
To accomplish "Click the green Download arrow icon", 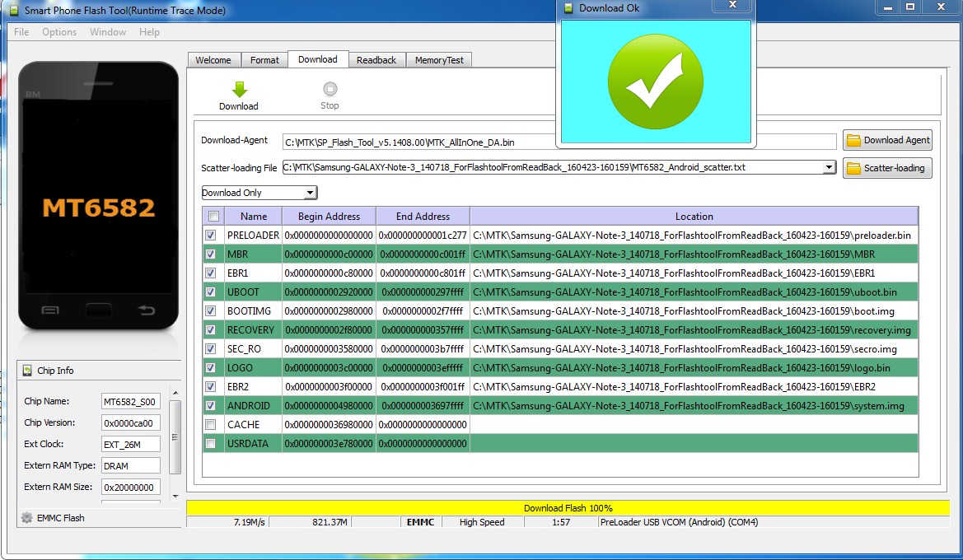I will [x=239, y=90].
